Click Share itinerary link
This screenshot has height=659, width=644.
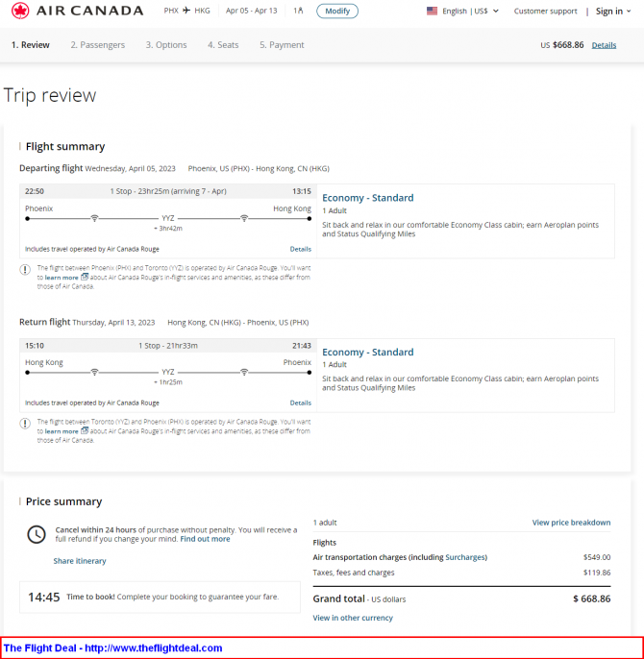[80, 561]
